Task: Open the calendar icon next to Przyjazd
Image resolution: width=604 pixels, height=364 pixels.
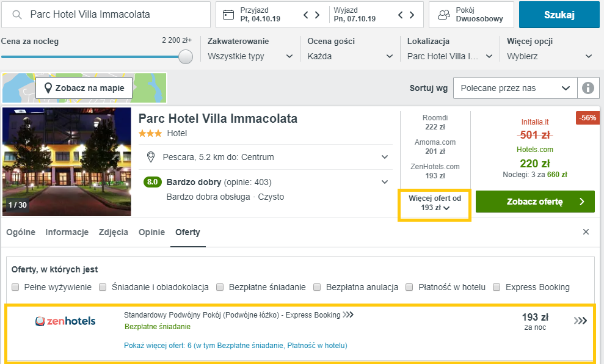Action: [x=228, y=14]
